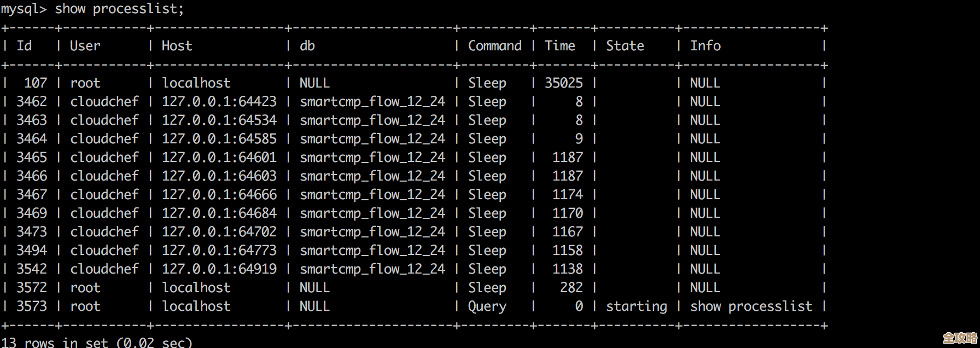
Task: Click the Time value 35025
Action: pyautogui.click(x=563, y=83)
